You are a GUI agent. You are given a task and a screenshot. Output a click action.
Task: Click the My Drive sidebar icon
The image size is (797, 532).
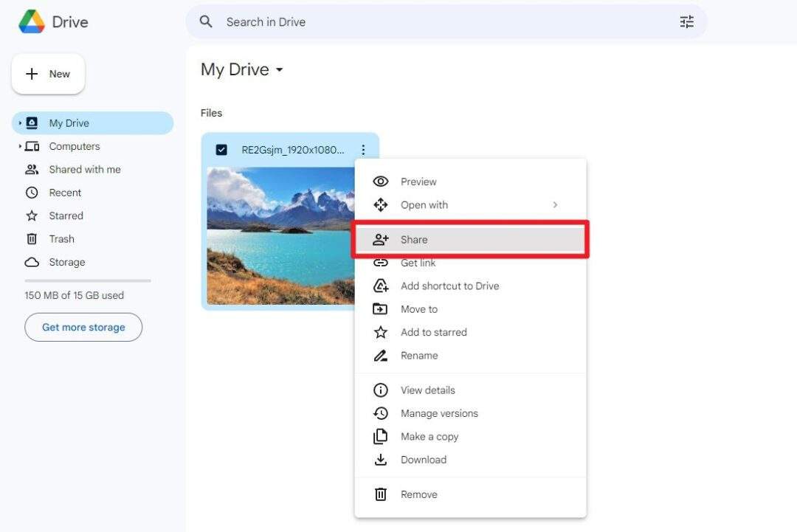coord(32,123)
